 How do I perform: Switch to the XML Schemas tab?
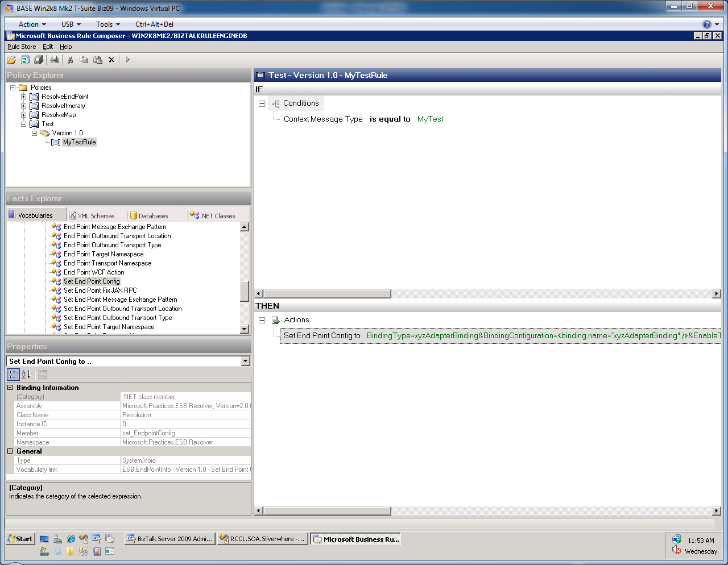coord(92,216)
